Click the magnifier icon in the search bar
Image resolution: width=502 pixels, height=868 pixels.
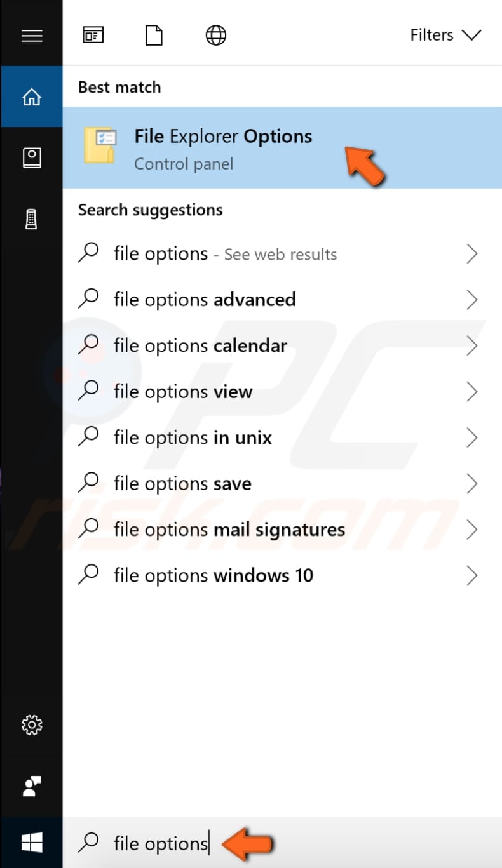coord(89,843)
